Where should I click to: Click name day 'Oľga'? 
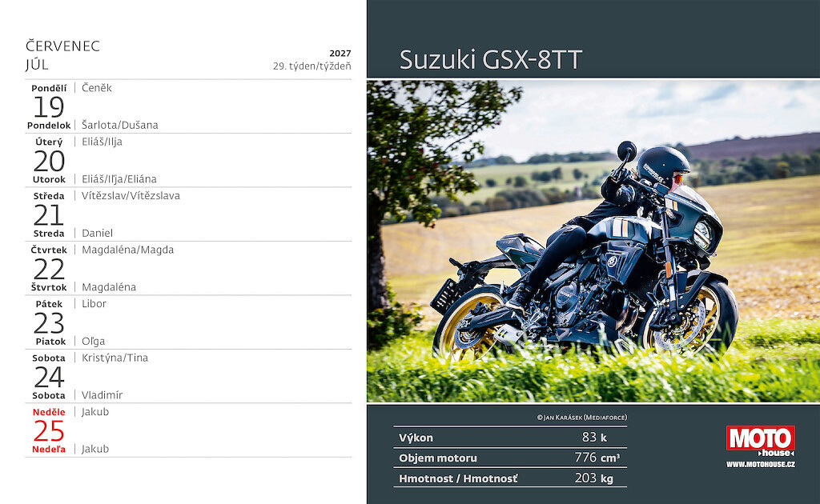93,341
